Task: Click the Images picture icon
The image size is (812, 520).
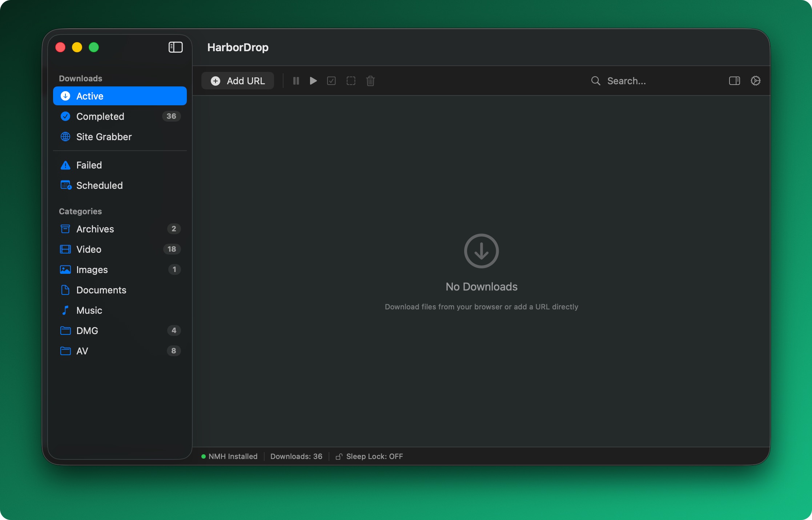Action: (65, 269)
